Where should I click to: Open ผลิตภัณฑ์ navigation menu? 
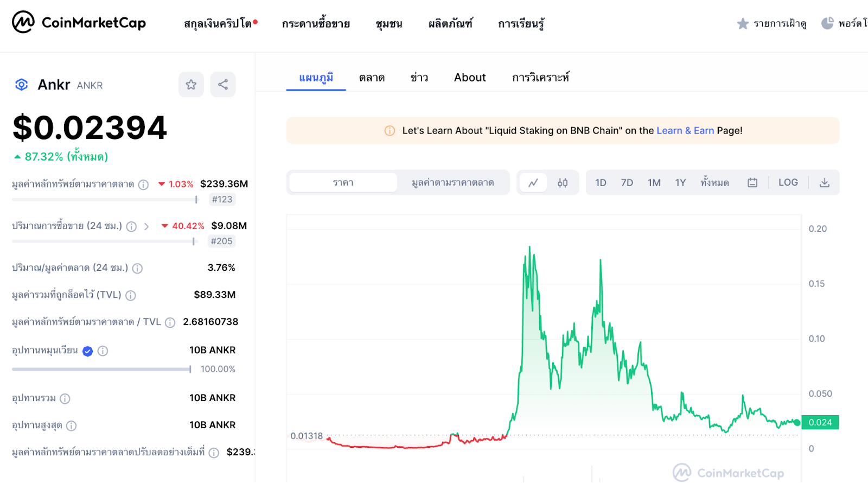pyautogui.click(x=450, y=23)
